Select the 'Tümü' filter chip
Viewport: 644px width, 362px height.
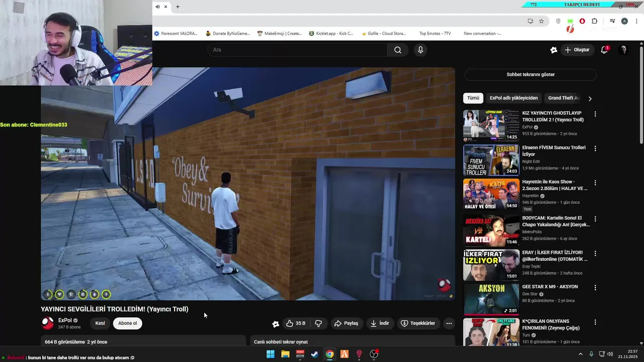click(473, 98)
